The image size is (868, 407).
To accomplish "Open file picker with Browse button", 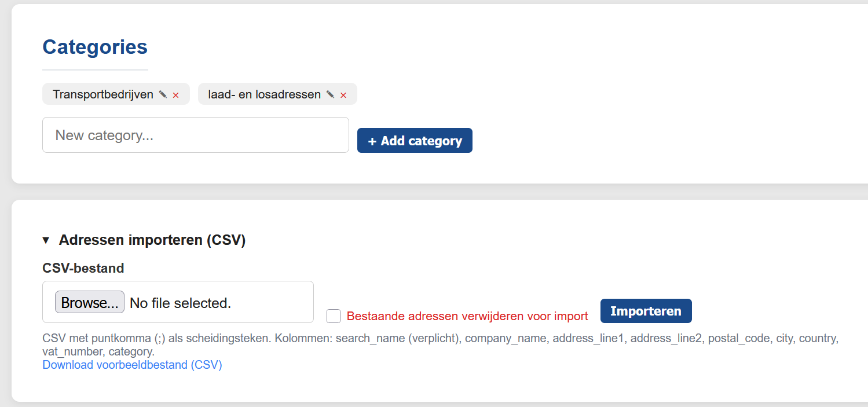I will coord(89,302).
